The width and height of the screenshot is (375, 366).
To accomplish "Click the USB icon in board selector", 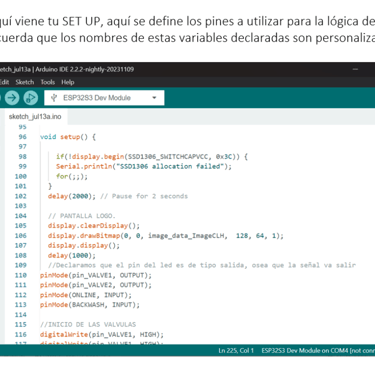I will 54,98.
